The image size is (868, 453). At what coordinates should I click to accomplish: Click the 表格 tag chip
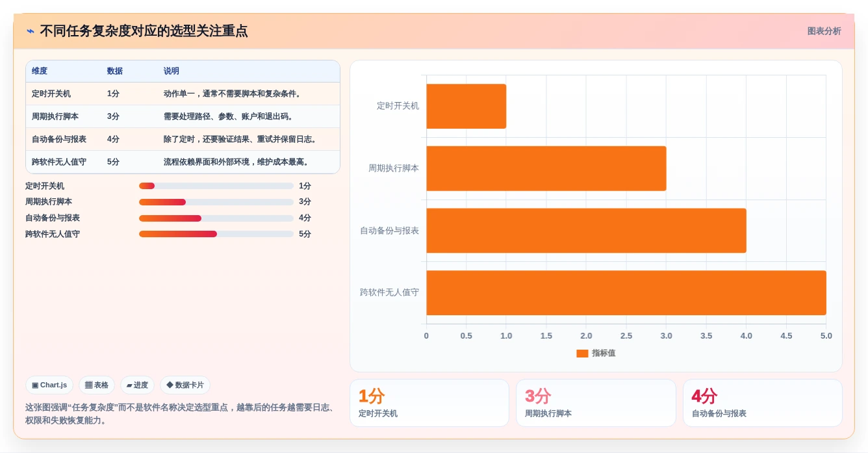click(97, 385)
